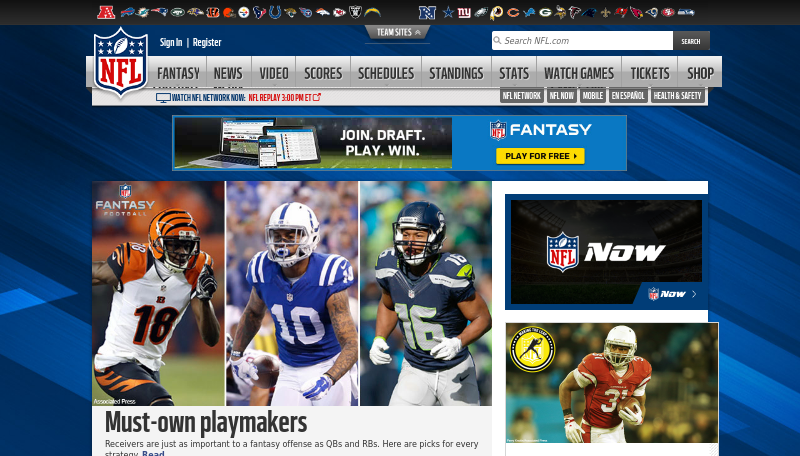Screen dimensions: 800x456
Task: Open Chargers lightning bolt logo
Action: coord(372,12)
